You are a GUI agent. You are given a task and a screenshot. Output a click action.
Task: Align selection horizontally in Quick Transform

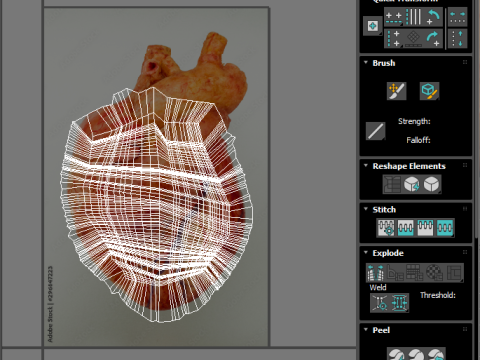(x=394, y=17)
